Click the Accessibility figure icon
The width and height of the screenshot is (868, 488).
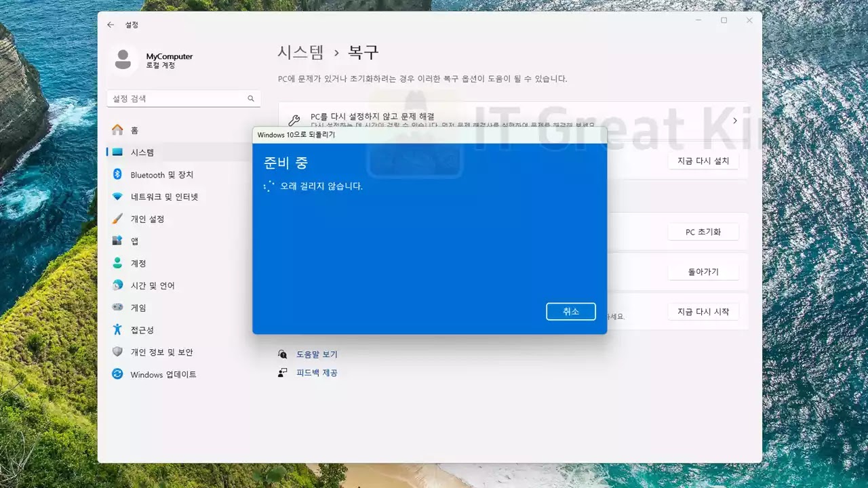(x=117, y=330)
